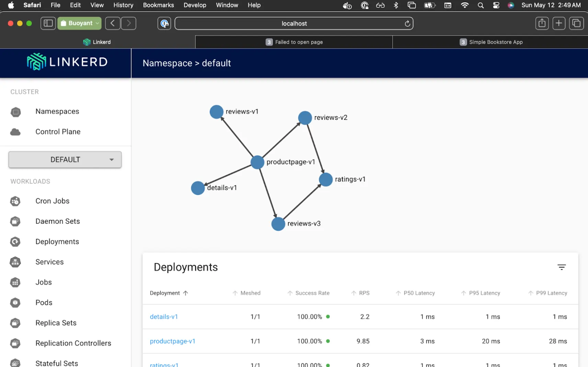Click the 2.2 RPS value for details-v1
The height and width of the screenshot is (367, 588).
[365, 317]
